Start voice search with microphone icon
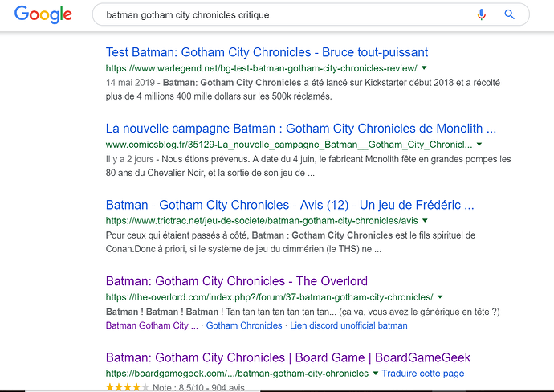554x392 pixels. [482, 14]
